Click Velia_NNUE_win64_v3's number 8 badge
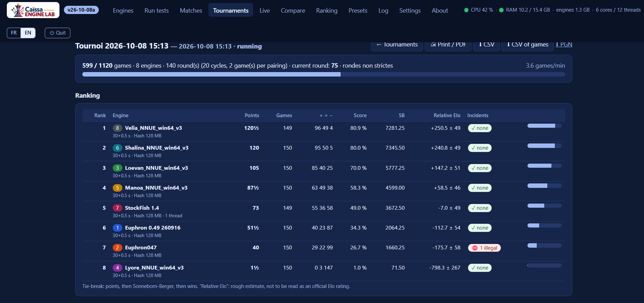The width and height of the screenshot is (644, 303). pyautogui.click(x=117, y=128)
